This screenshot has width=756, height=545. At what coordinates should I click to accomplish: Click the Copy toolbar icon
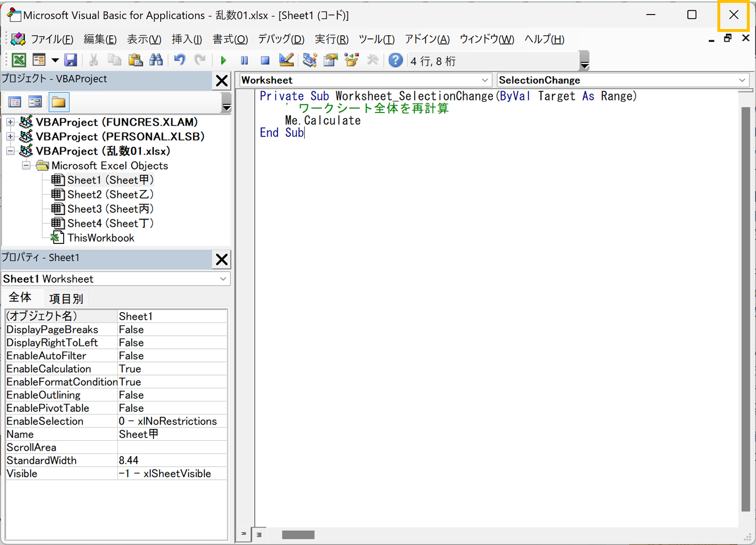click(x=114, y=60)
